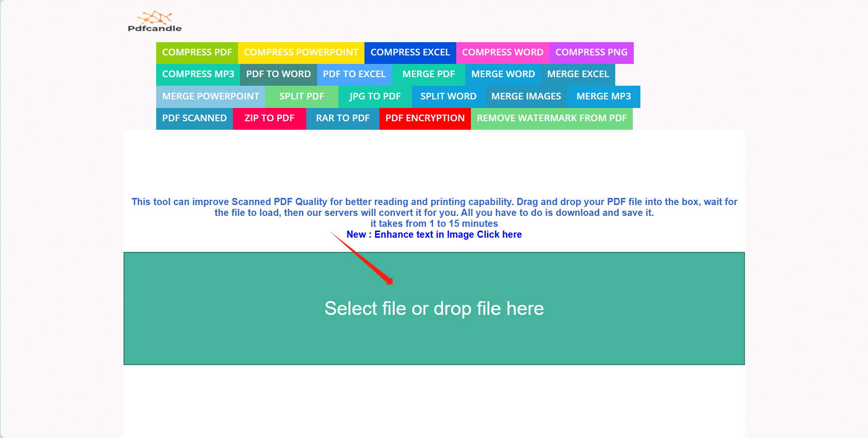Select the COMPRESS MP3 tool

coord(198,74)
